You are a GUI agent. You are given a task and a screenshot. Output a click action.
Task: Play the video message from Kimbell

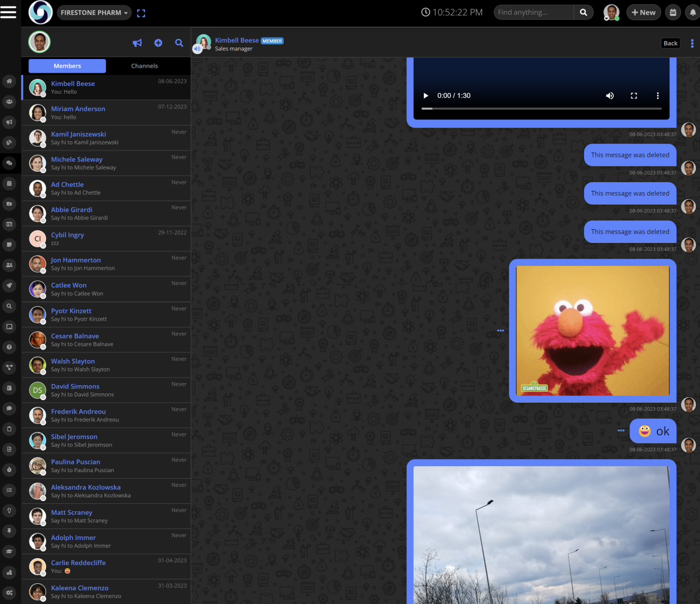[x=425, y=95]
